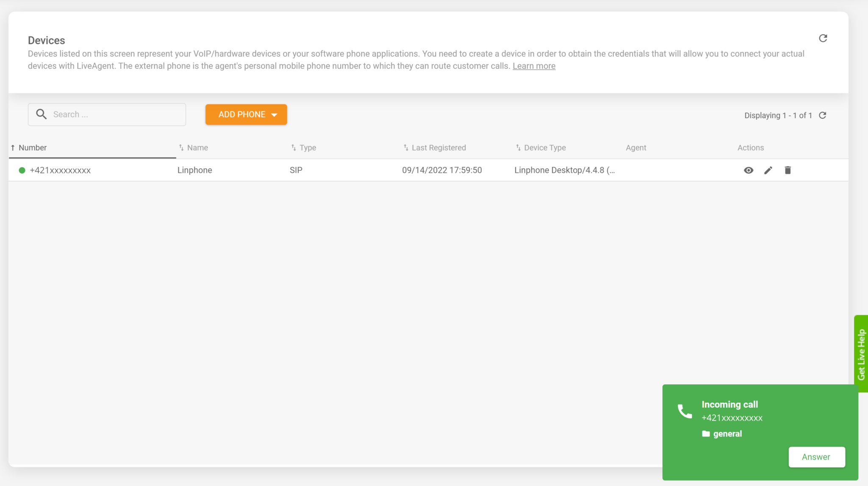868x486 pixels.
Task: Open the Get Live Help side tab
Action: click(861, 354)
